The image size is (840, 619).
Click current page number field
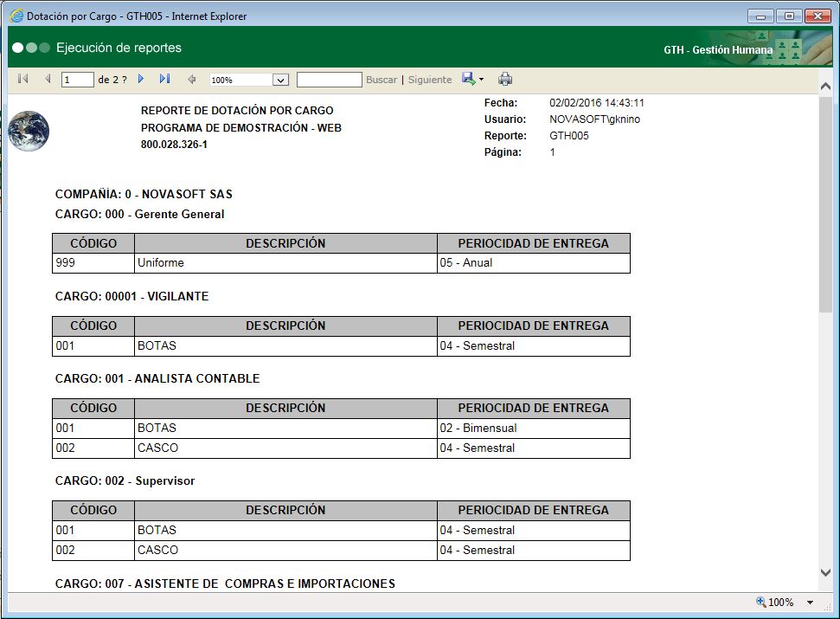[x=78, y=80]
